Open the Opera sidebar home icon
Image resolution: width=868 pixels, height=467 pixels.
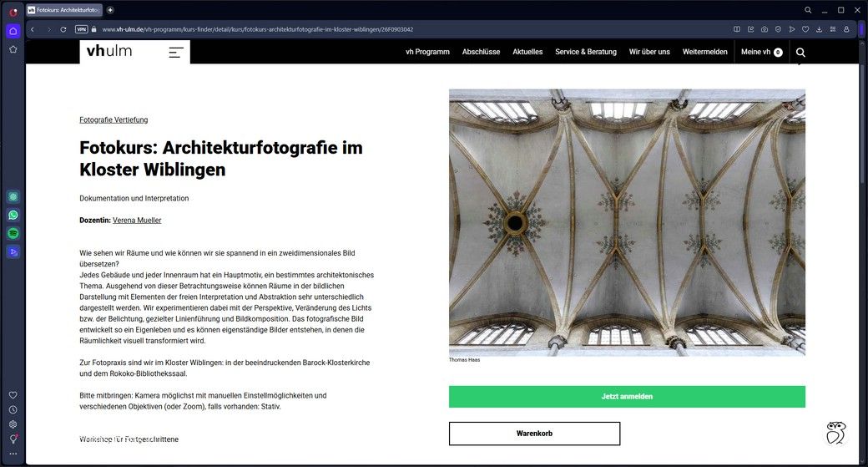point(13,31)
